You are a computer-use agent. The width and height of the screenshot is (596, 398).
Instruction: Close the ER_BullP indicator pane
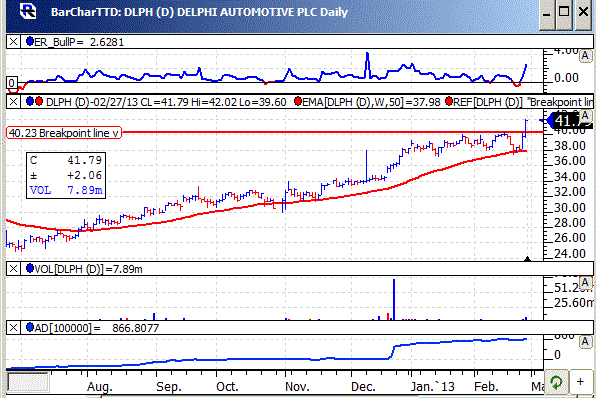pos(13,41)
